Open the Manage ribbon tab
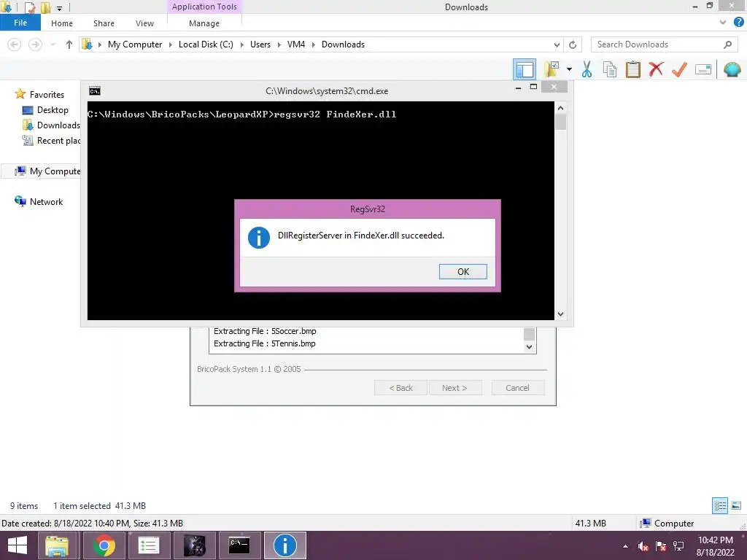The height and width of the screenshot is (560, 747). pyautogui.click(x=204, y=23)
